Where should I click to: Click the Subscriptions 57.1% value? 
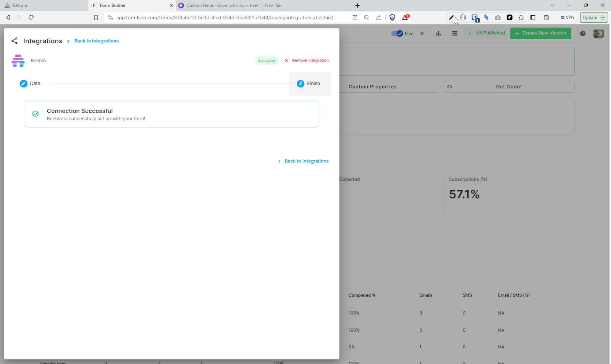pyautogui.click(x=464, y=195)
